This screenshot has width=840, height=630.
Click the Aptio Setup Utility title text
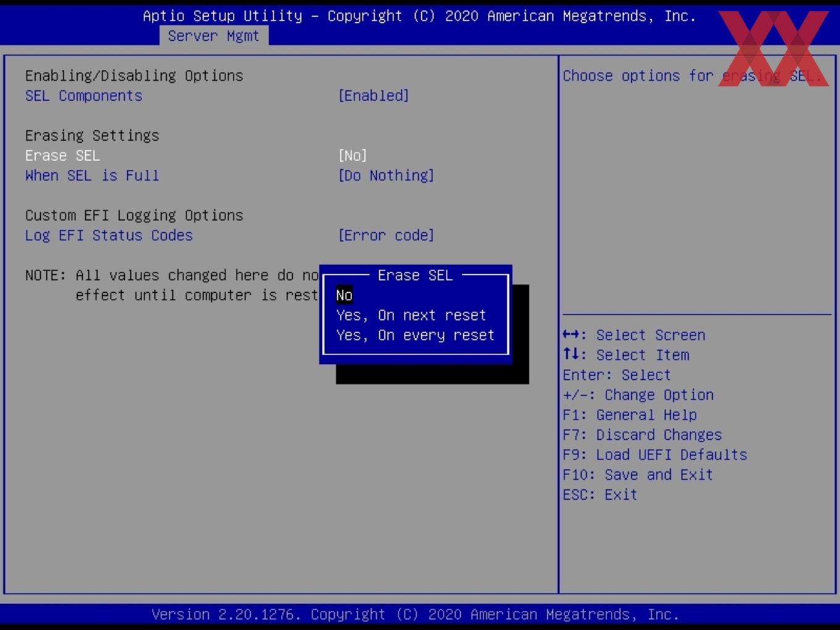point(419,16)
